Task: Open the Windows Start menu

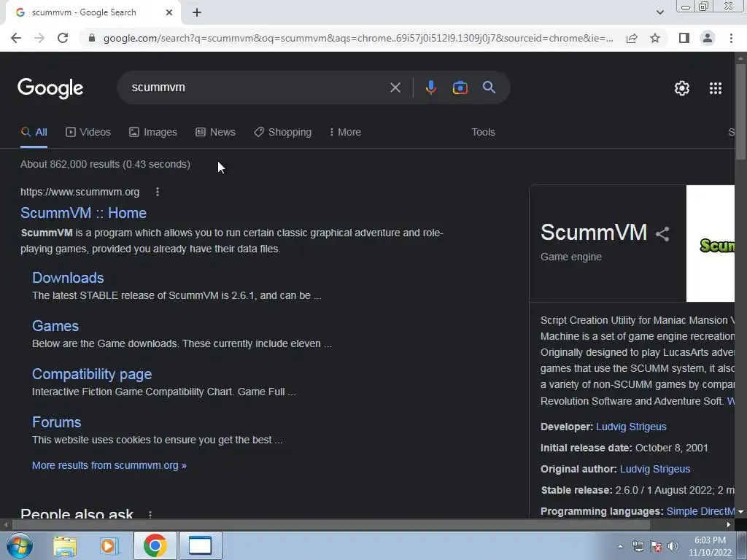Action: [x=20, y=545]
